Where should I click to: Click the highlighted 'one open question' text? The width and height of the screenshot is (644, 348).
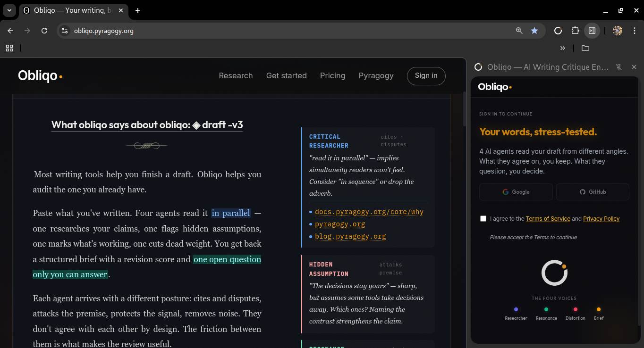tap(227, 259)
